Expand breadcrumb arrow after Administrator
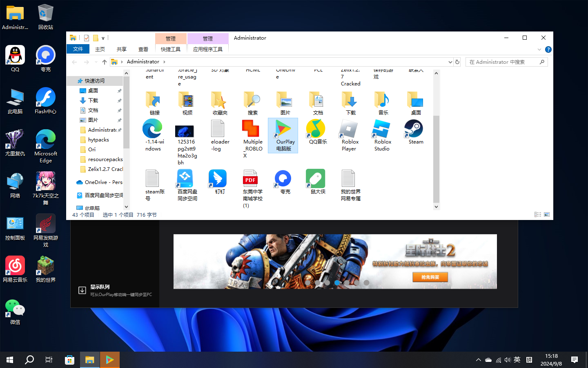This screenshot has width=588, height=368. click(x=164, y=62)
